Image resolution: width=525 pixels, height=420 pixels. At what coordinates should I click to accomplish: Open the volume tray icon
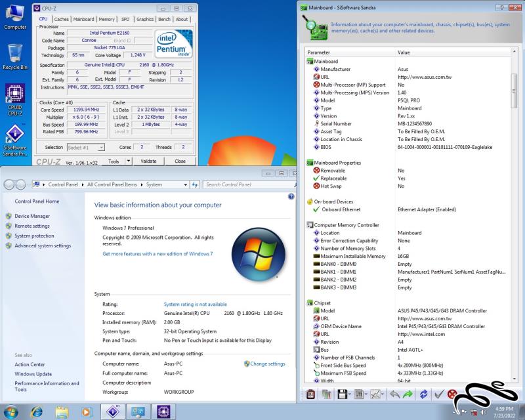point(484,412)
